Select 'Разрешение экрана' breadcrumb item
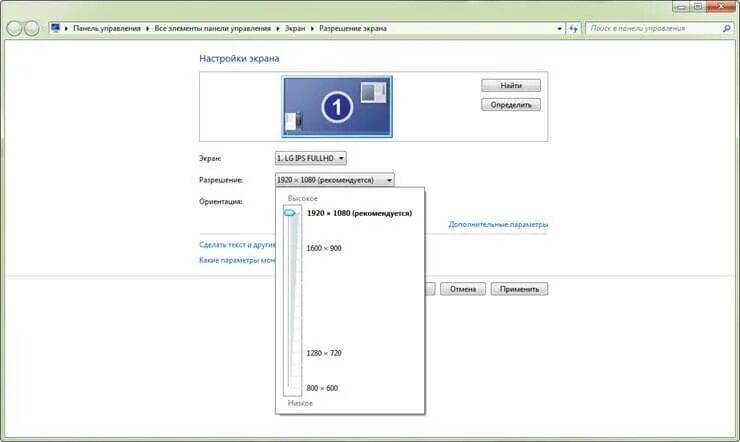740x442 pixels. (x=353, y=28)
